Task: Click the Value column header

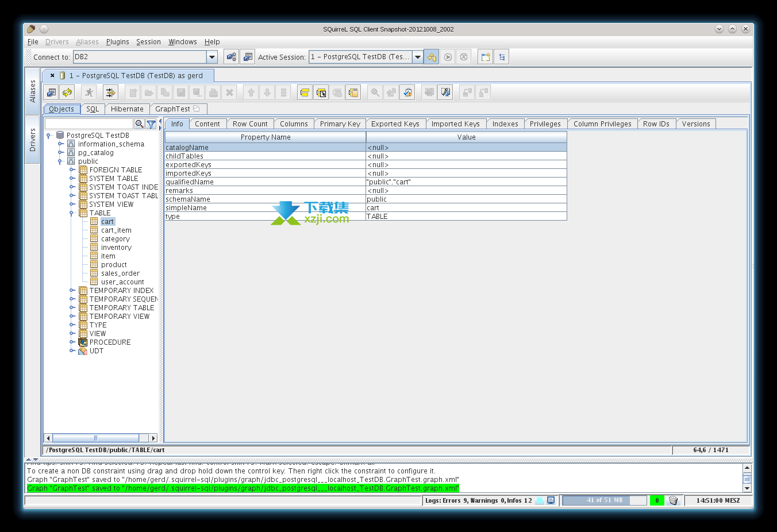Action: (x=467, y=137)
